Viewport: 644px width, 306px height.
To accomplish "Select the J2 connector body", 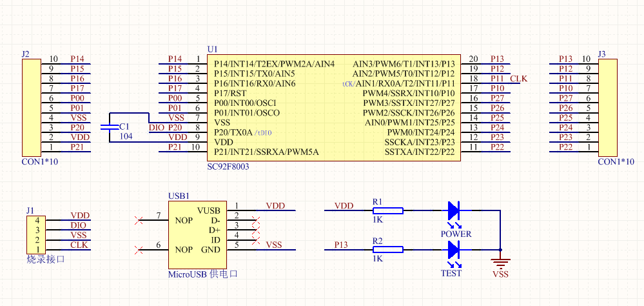I will click(31, 108).
